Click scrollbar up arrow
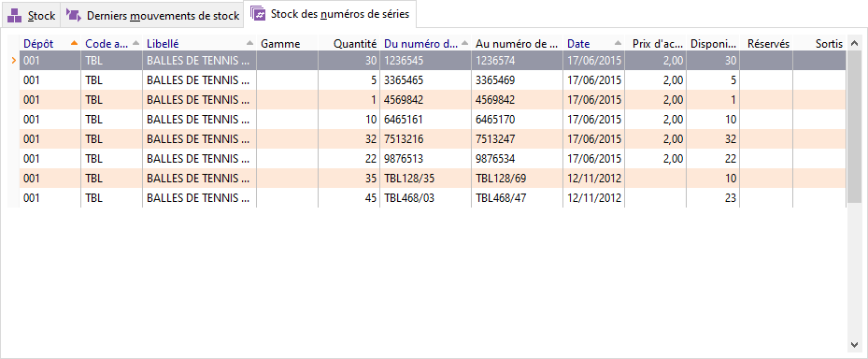This screenshot has width=868, height=359. (x=855, y=44)
